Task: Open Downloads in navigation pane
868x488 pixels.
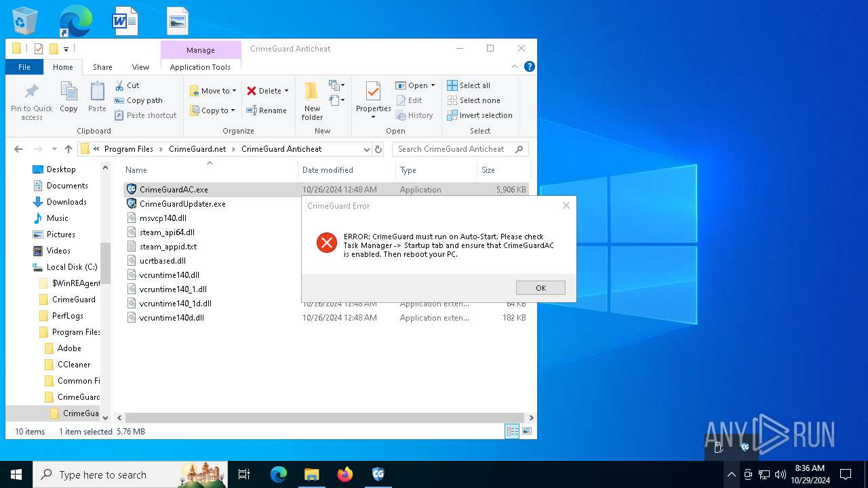Action: (66, 202)
